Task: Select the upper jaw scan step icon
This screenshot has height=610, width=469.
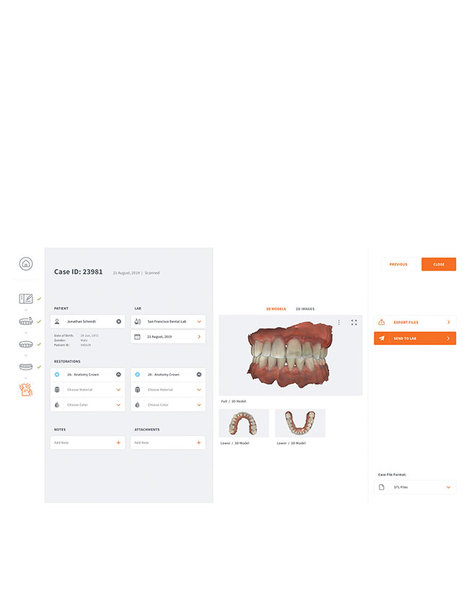Action: pyautogui.click(x=26, y=321)
